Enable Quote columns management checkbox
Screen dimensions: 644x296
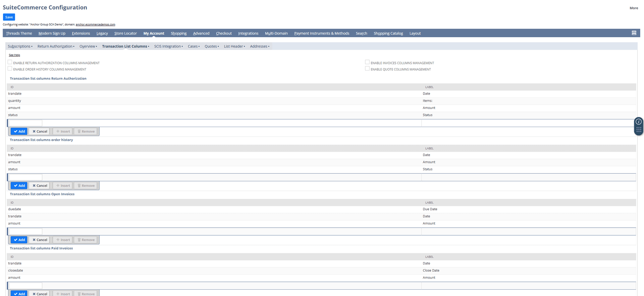(x=367, y=69)
